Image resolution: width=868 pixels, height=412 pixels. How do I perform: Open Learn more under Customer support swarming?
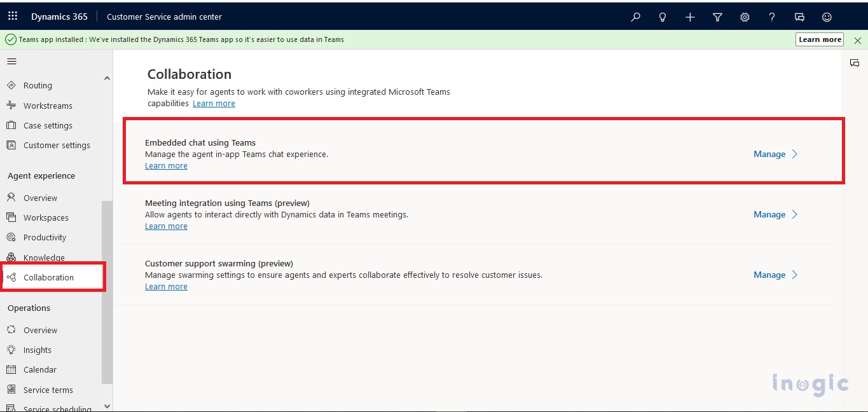click(x=166, y=286)
